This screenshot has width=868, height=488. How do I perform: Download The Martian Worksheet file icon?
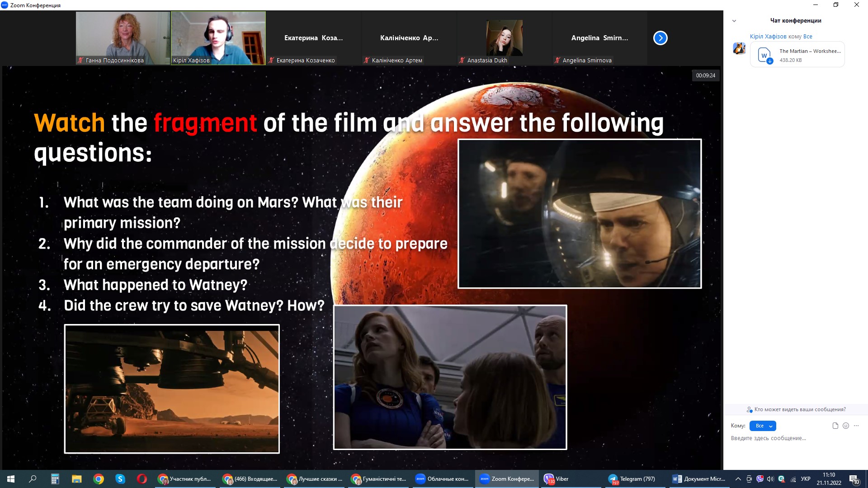point(764,56)
